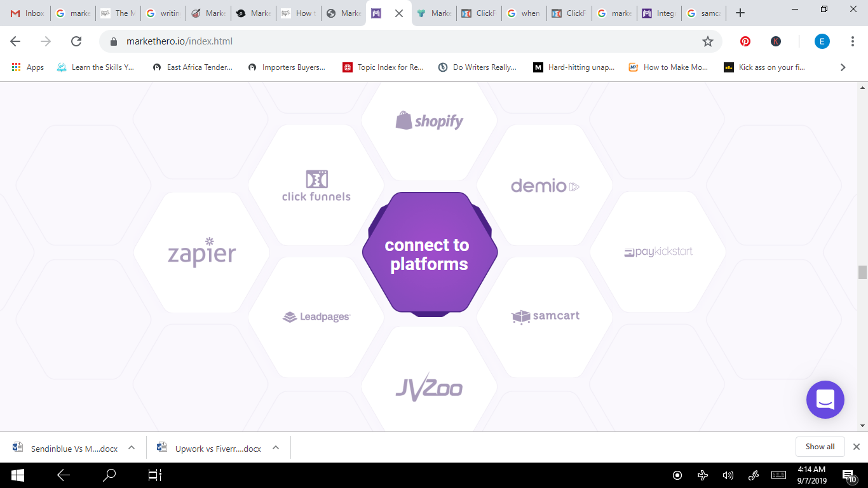Open the Apps bookmarks shortcut

[x=27, y=67]
